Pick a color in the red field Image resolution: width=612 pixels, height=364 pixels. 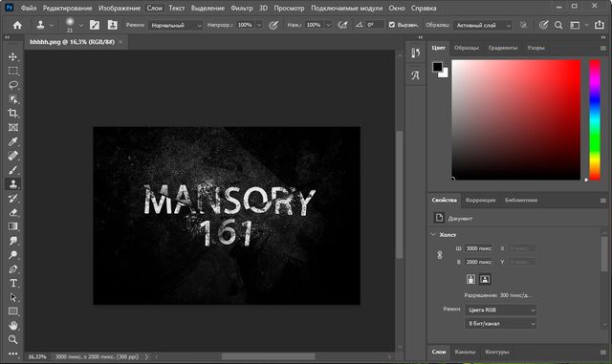pos(516,119)
